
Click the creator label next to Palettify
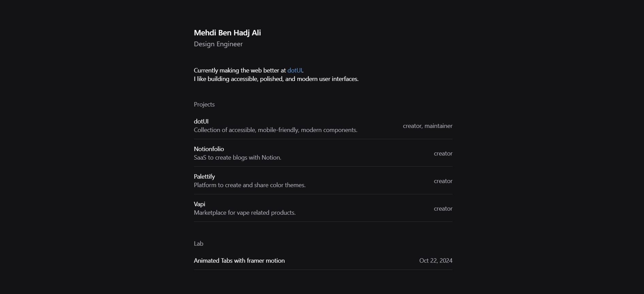(443, 181)
